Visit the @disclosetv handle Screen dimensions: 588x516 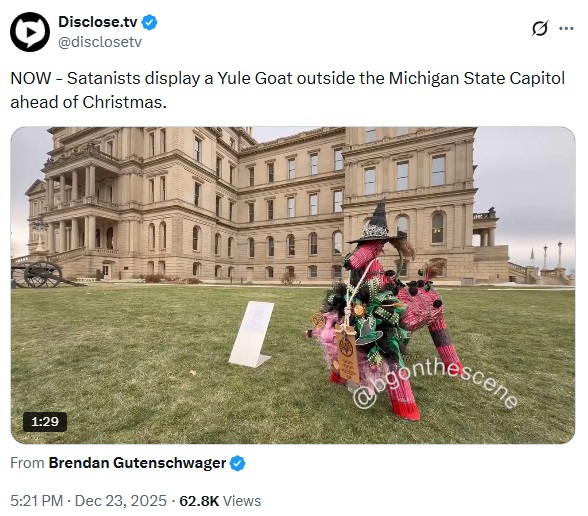point(100,42)
